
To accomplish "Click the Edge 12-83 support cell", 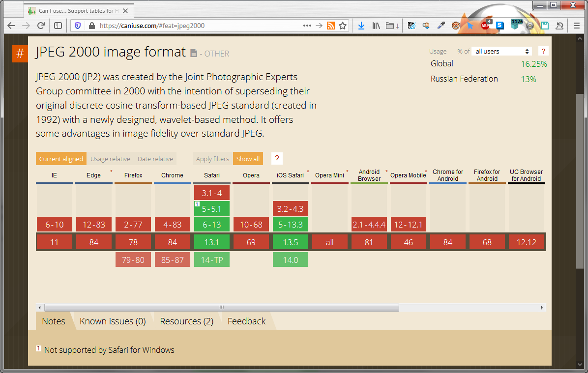I will click(94, 225).
